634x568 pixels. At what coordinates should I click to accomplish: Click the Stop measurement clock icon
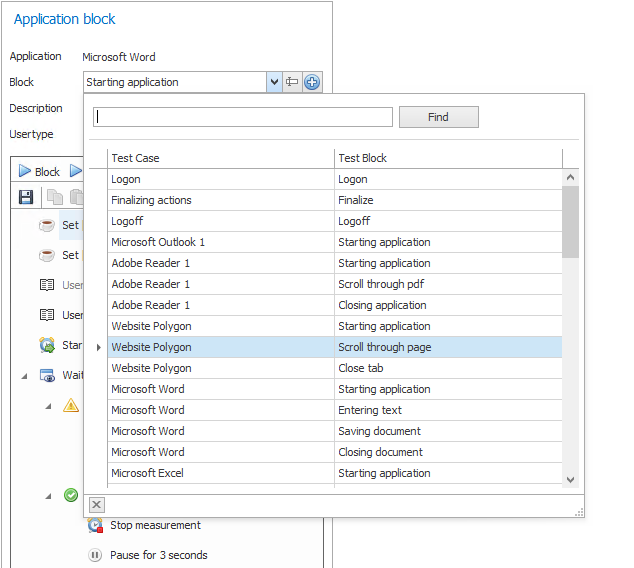[95, 525]
